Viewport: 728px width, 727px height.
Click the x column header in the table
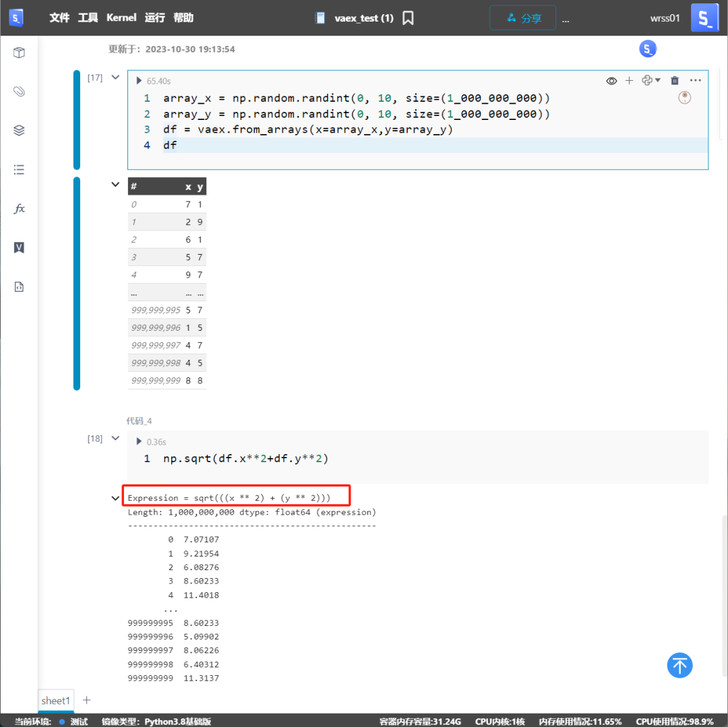[x=188, y=187]
